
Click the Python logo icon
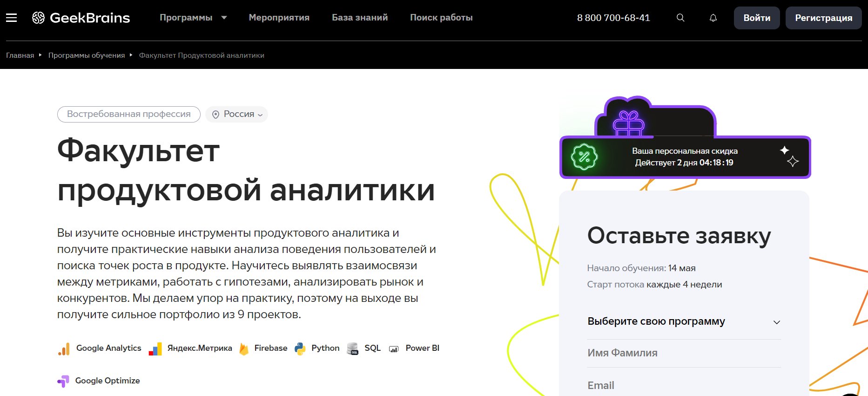300,349
